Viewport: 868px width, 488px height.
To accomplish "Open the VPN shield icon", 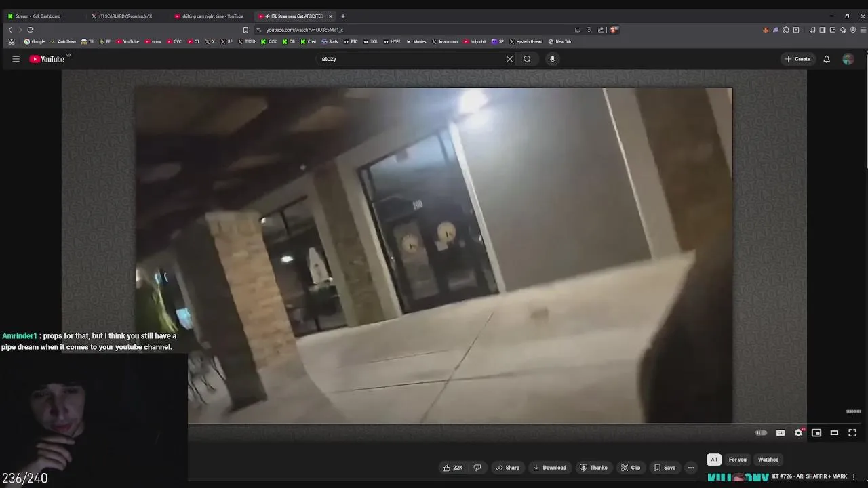I will (x=853, y=30).
